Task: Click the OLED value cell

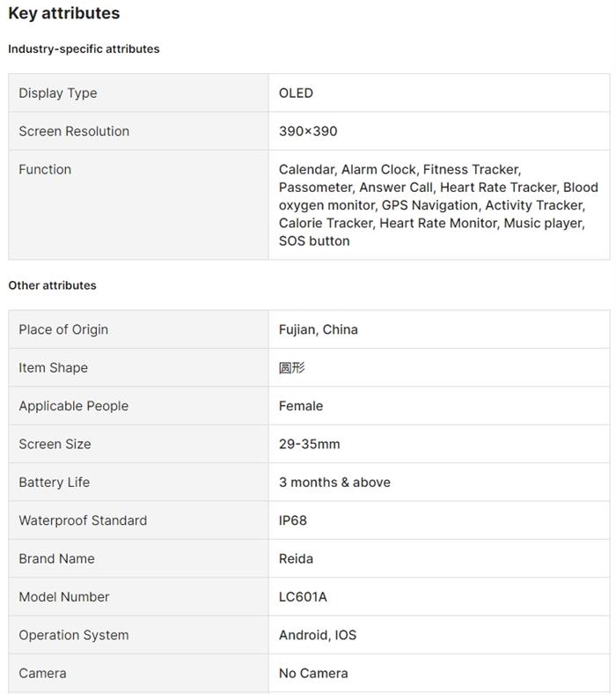Action: pyautogui.click(x=296, y=93)
